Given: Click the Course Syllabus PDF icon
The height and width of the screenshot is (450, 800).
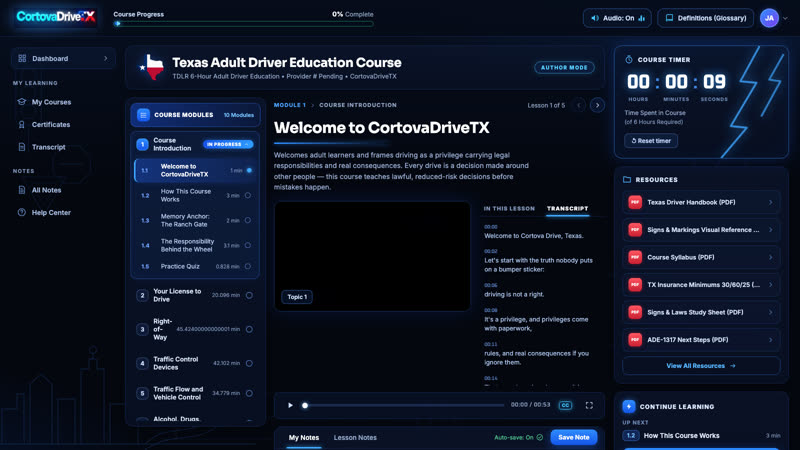Looking at the screenshot, I should click(x=635, y=258).
